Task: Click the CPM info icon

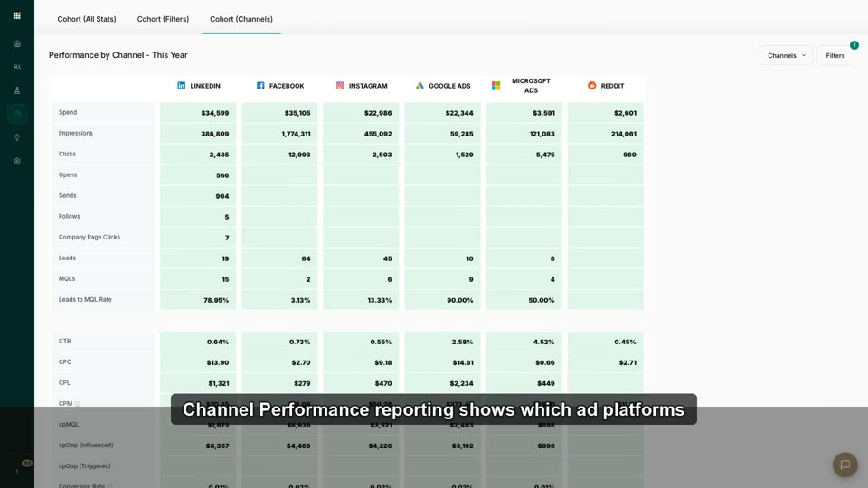Action: 78,404
